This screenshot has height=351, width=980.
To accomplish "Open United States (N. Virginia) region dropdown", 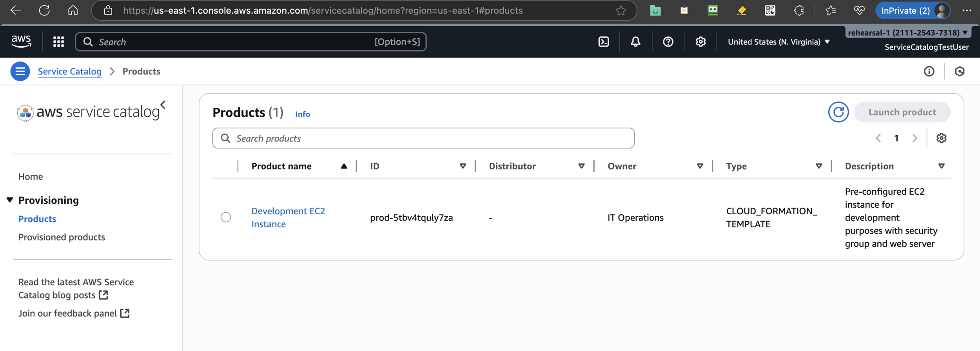I will point(779,42).
